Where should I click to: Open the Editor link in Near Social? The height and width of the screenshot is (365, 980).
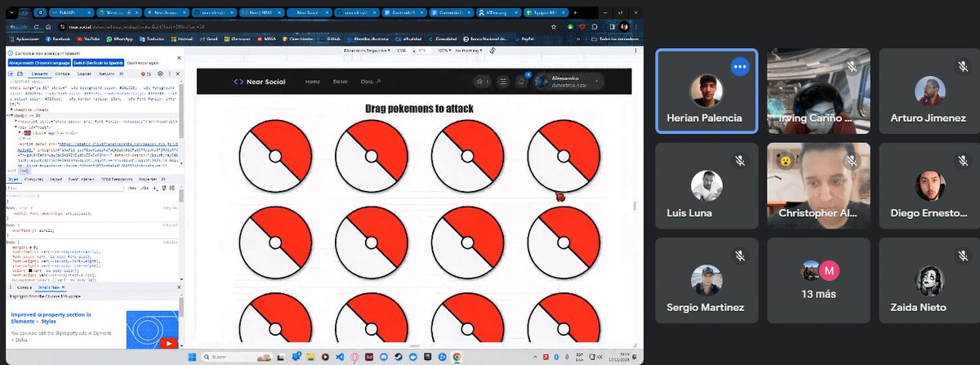(340, 82)
